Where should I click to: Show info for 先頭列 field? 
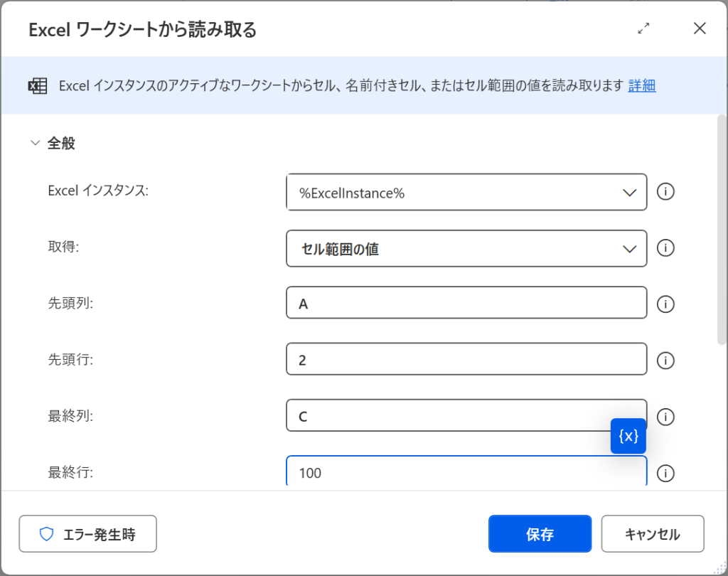click(x=665, y=304)
